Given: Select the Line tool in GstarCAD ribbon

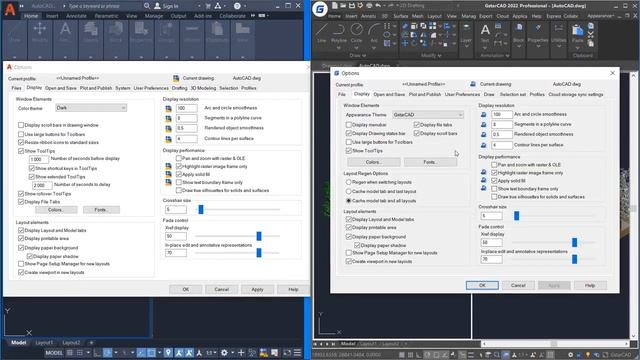Looking at the screenshot, I should 322,33.
